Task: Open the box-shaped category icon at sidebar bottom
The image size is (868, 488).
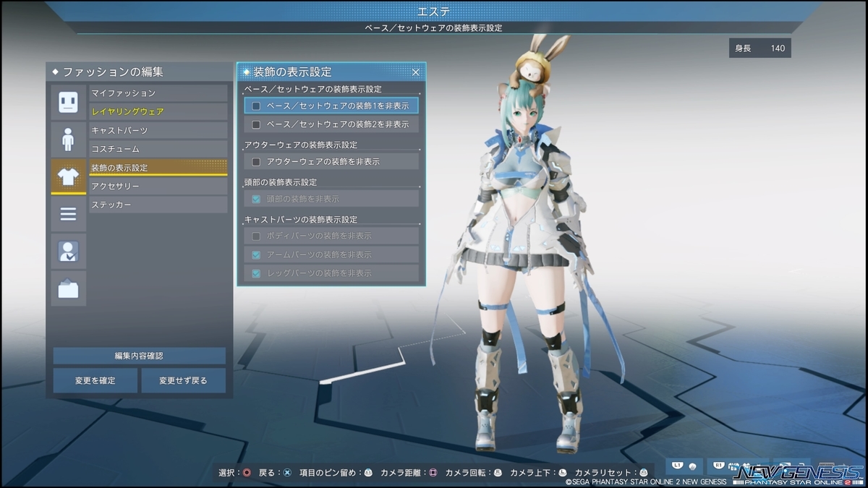Action: [x=68, y=288]
